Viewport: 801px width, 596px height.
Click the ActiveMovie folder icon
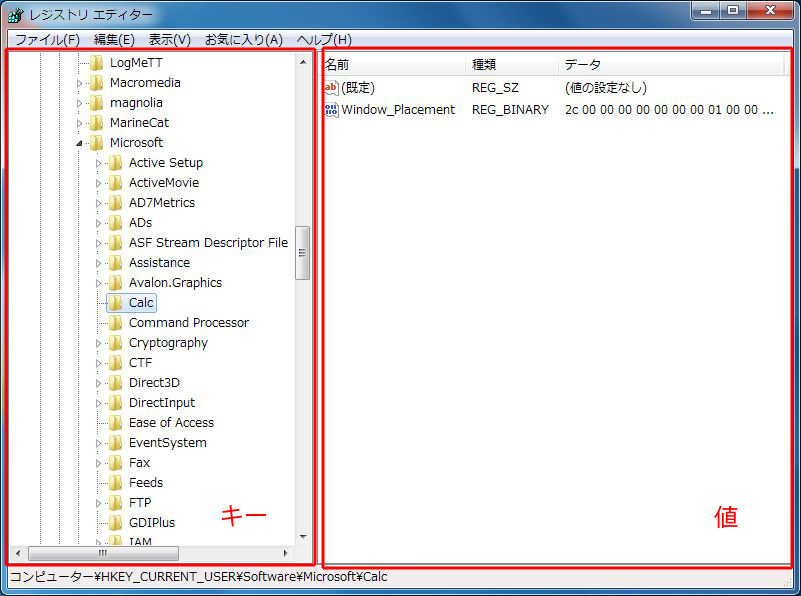[x=115, y=183]
